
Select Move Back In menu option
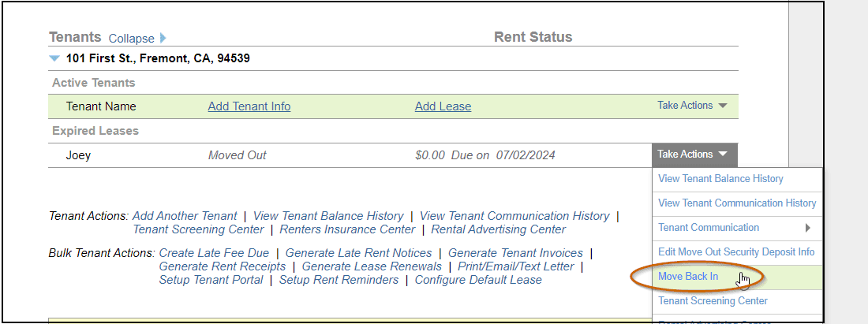coord(688,277)
